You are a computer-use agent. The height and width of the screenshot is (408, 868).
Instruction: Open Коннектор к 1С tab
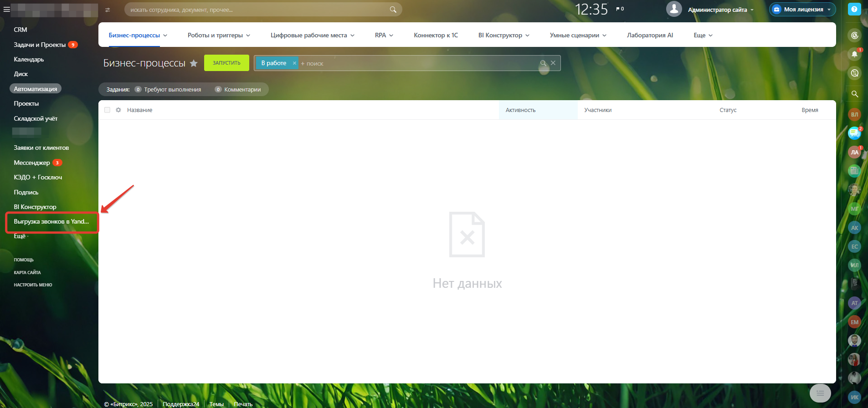coord(436,35)
